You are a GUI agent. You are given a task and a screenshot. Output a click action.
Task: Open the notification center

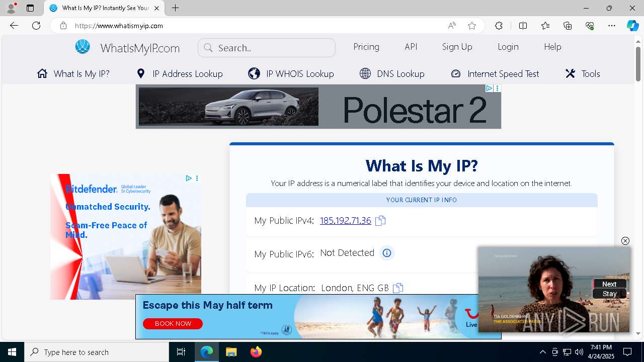click(627, 352)
